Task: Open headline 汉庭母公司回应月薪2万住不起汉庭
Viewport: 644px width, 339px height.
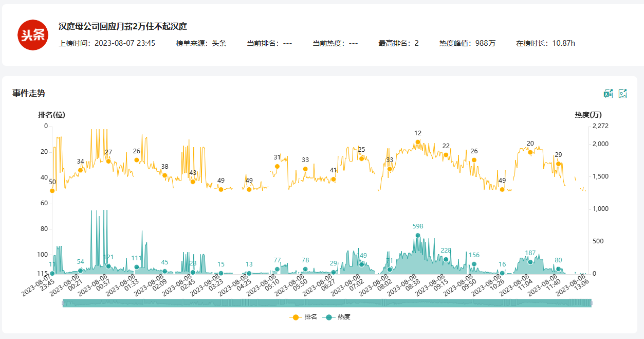Action: pos(122,26)
